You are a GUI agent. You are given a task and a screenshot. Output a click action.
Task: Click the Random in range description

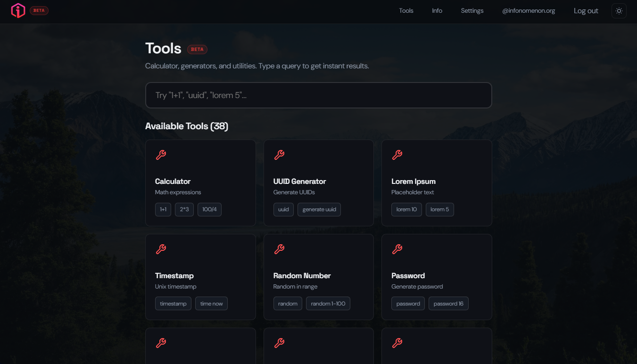[x=296, y=287]
